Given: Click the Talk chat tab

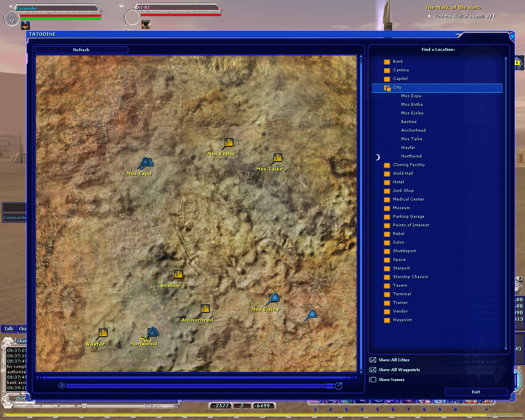Looking at the screenshot, I should [9, 329].
